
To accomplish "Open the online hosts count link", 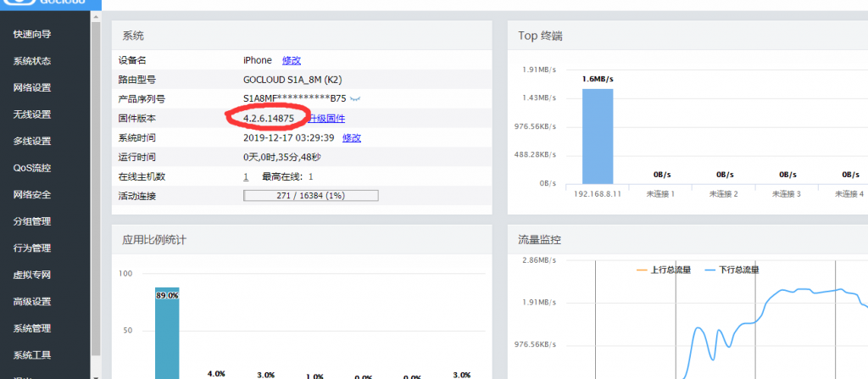I will click(x=246, y=176).
